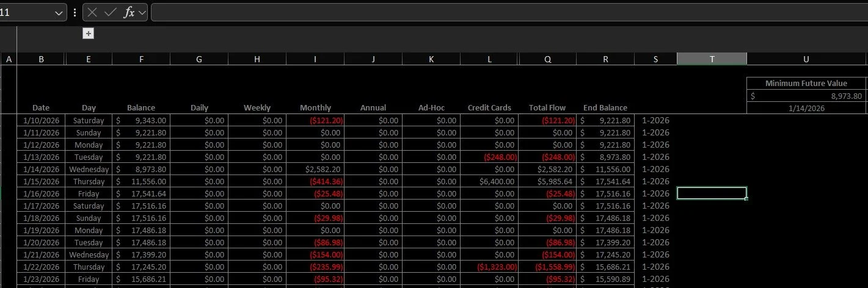
Task: Select the column B header
Action: click(41, 59)
